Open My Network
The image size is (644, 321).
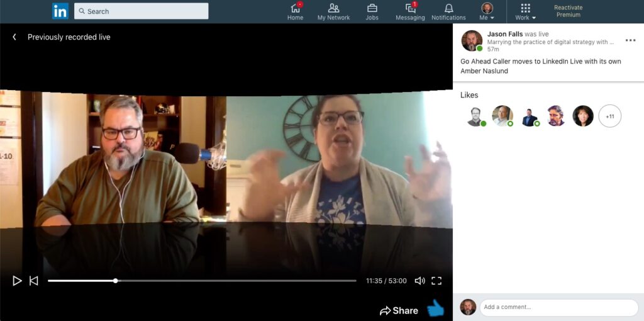click(333, 11)
